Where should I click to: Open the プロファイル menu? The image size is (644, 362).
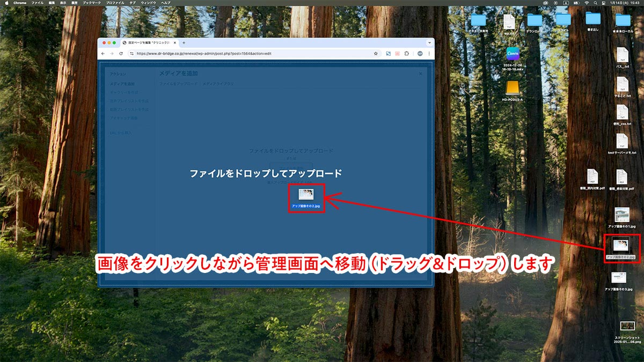(x=114, y=3)
